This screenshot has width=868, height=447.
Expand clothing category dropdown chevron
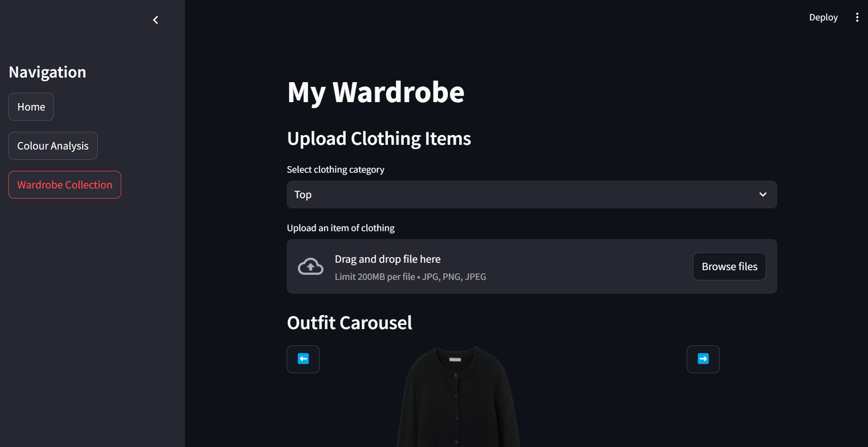(x=763, y=194)
